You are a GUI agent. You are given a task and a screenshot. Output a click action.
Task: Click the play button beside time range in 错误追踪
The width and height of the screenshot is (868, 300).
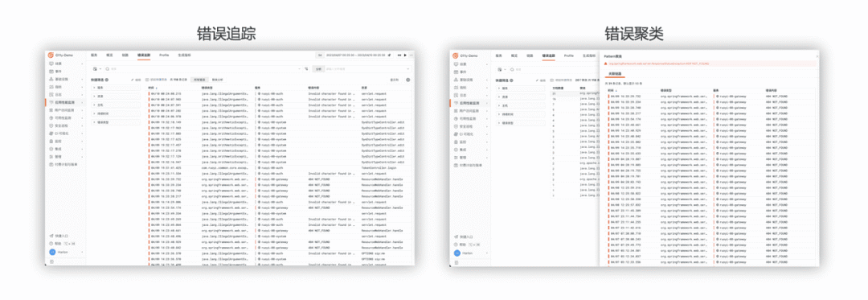coord(405,55)
